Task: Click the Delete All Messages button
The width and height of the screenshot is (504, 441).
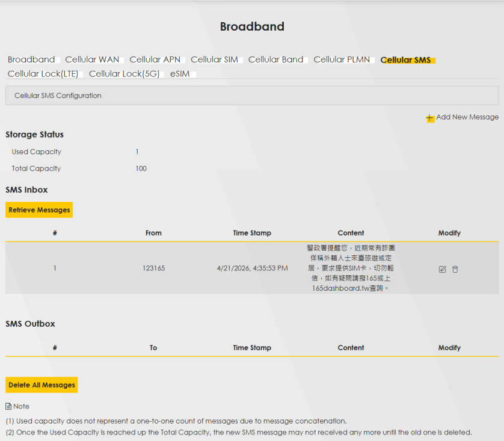Action: 41,385
